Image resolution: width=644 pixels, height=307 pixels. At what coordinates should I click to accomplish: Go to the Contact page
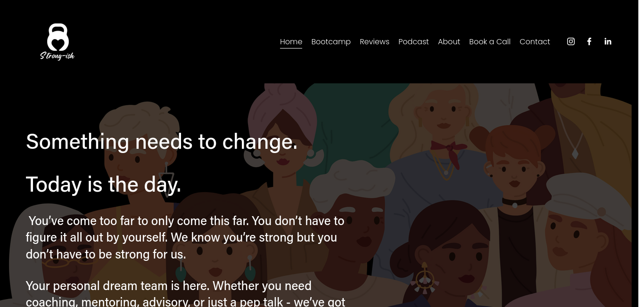pos(535,41)
